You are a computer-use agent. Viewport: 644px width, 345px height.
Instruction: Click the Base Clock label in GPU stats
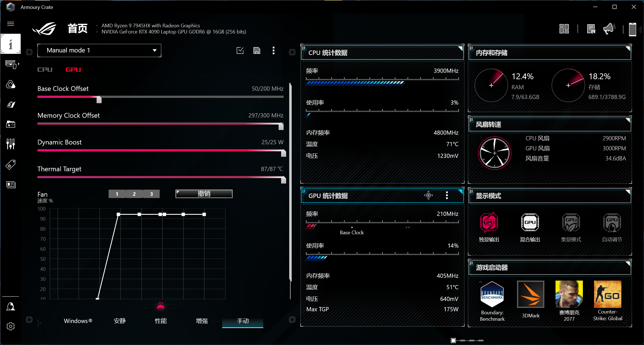pos(352,233)
